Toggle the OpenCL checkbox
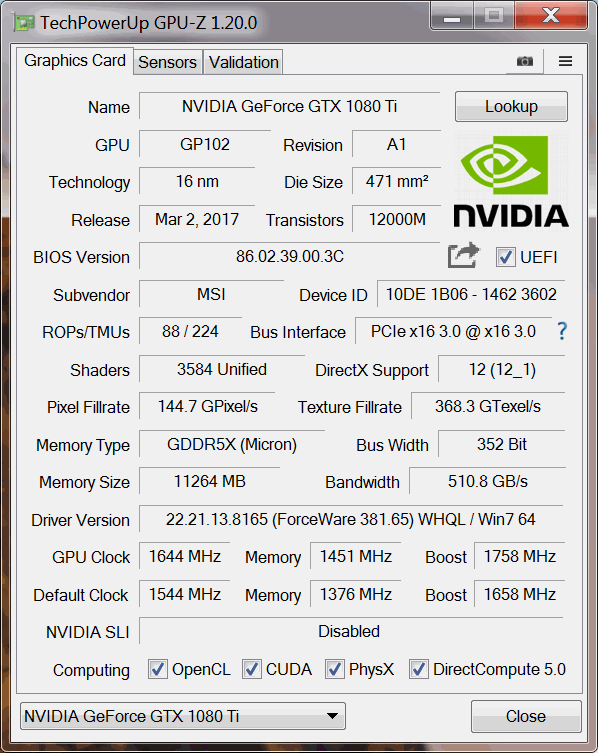Screen dimensions: 598x753 [158, 669]
